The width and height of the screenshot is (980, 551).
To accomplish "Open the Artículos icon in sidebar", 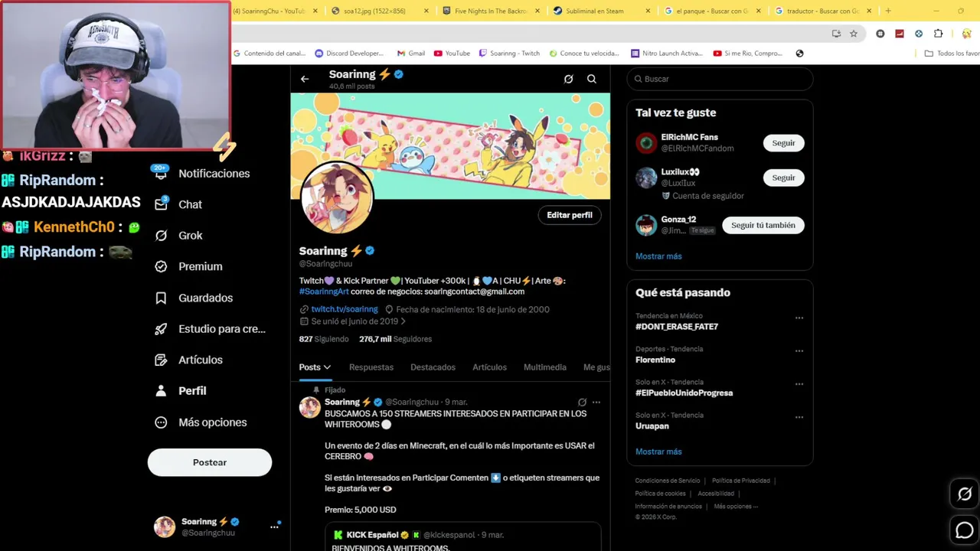I will (161, 360).
